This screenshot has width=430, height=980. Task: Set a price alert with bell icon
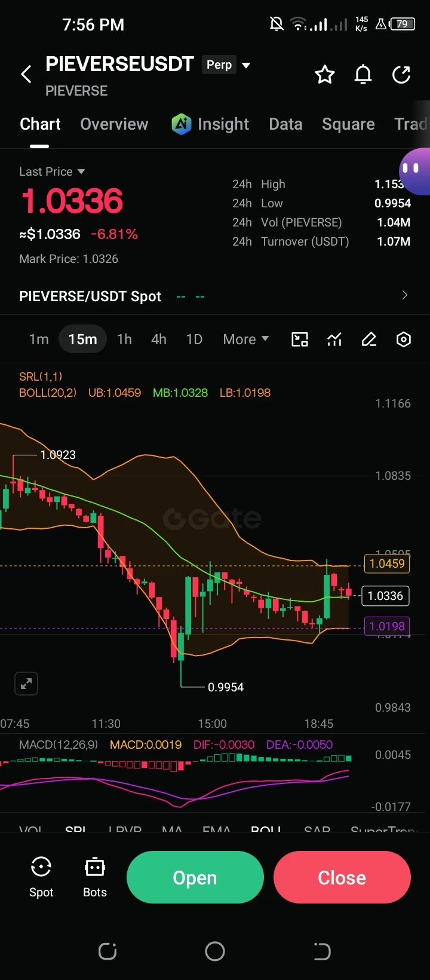click(363, 75)
